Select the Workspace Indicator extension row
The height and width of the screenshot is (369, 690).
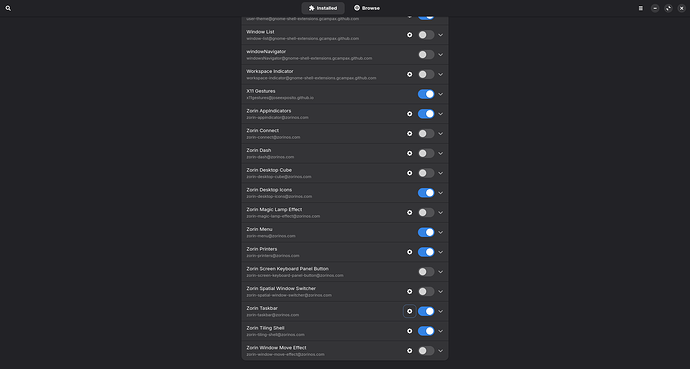pyautogui.click(x=345, y=74)
